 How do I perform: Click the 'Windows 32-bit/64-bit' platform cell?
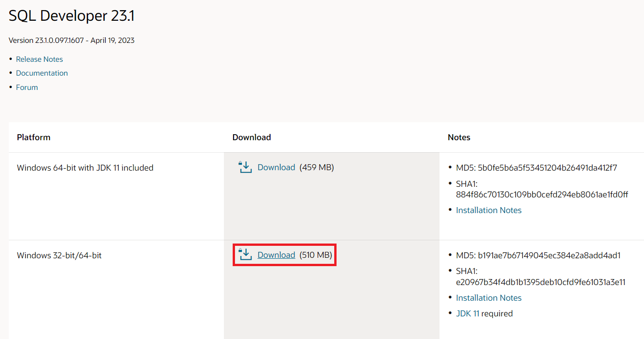pos(59,256)
